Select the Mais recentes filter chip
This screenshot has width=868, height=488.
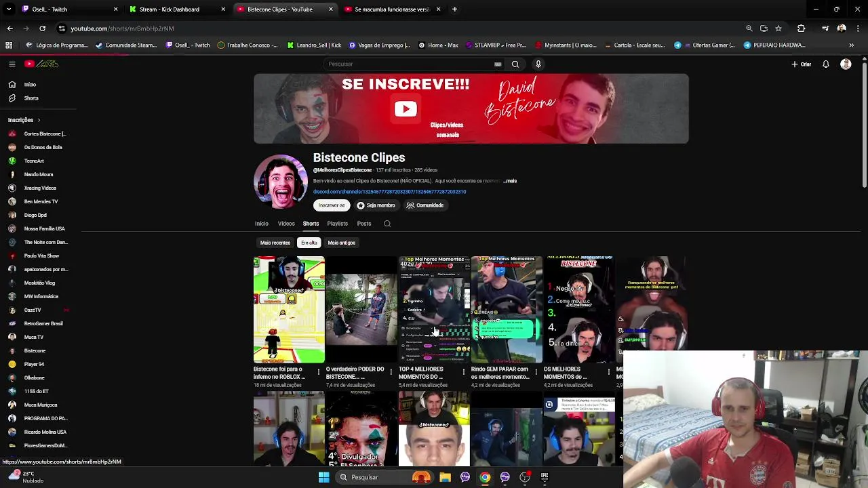275,243
